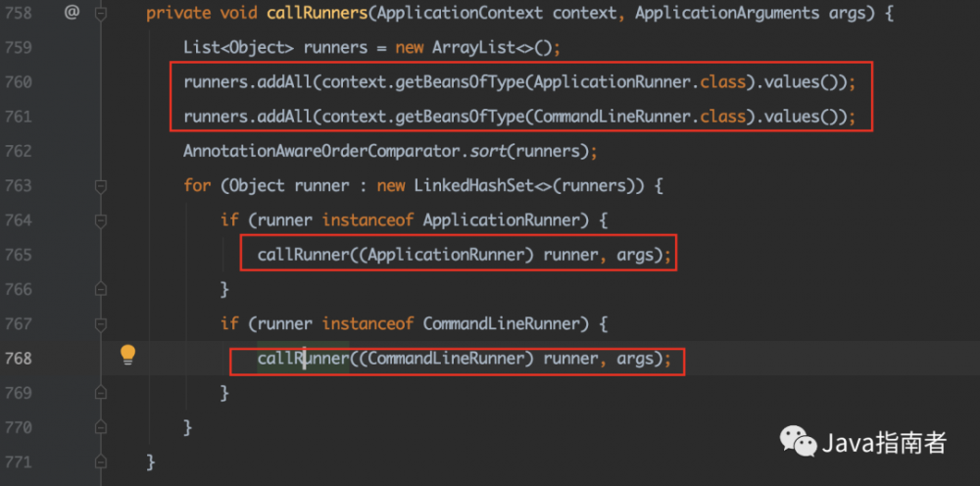
Task: Click line number 765 in gutter
Action: [18, 255]
